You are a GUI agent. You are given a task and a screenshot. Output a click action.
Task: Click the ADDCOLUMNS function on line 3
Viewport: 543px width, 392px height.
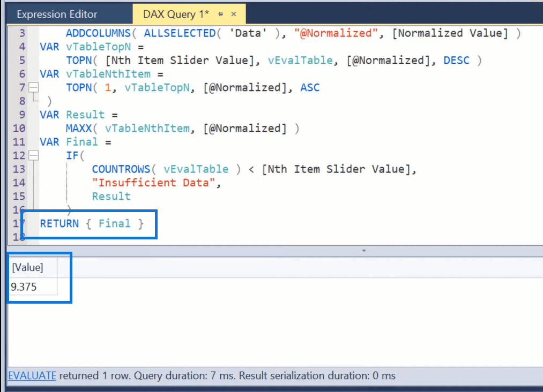tap(98, 33)
